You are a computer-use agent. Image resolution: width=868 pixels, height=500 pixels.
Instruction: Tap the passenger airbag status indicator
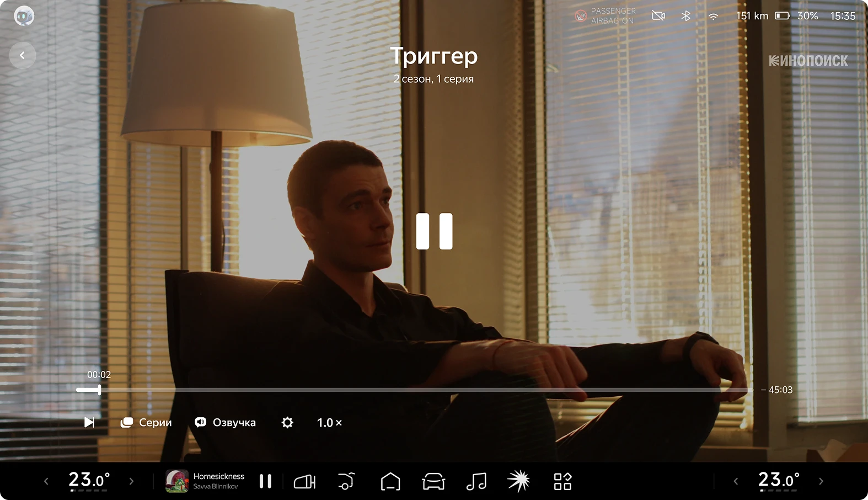pyautogui.click(x=605, y=16)
